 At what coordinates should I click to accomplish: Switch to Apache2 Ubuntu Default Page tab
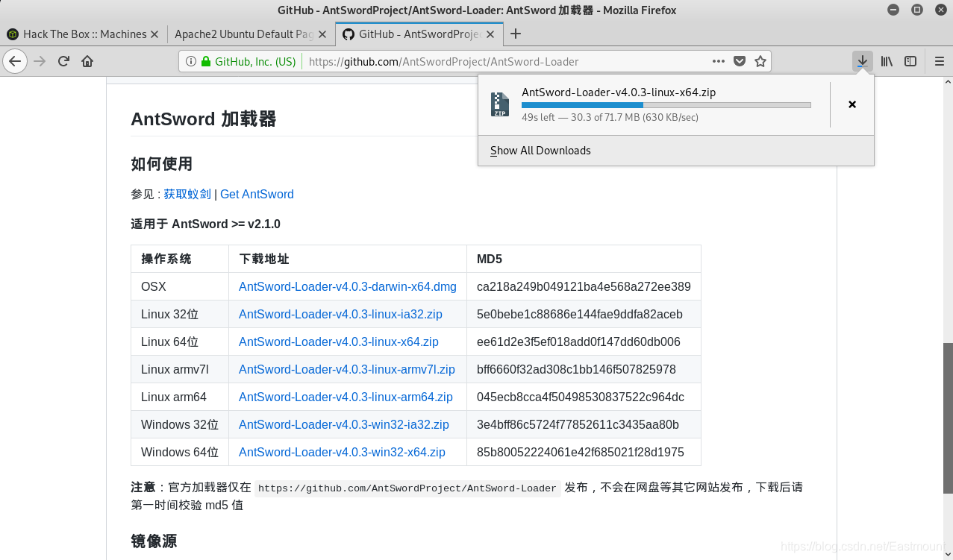click(x=251, y=34)
